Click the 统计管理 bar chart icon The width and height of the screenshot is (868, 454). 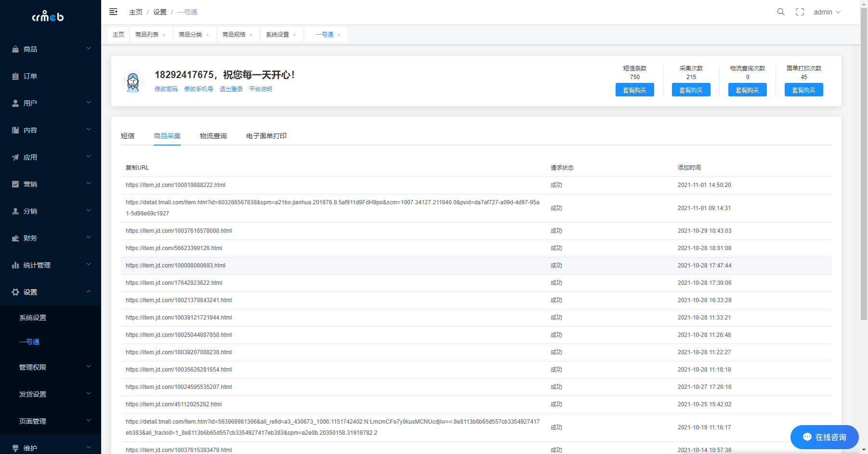[x=15, y=265]
